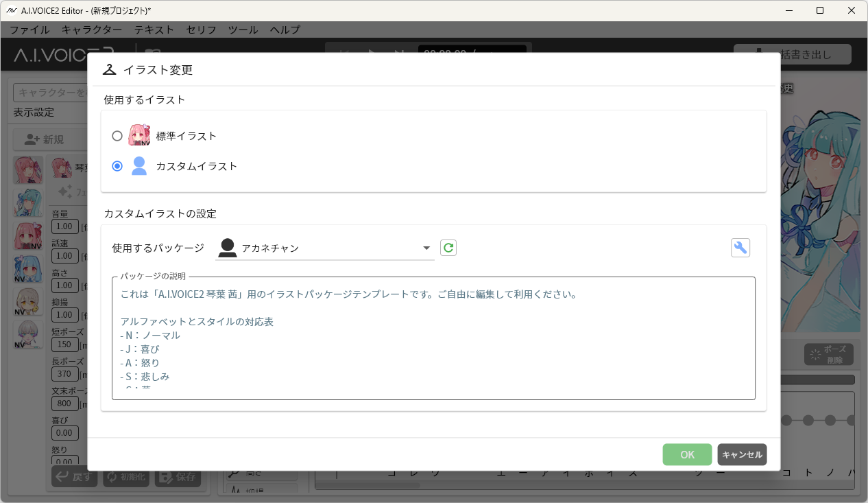Click the first phoneme adjustment point right of the dialog
The height and width of the screenshot is (503, 868).
[786, 420]
